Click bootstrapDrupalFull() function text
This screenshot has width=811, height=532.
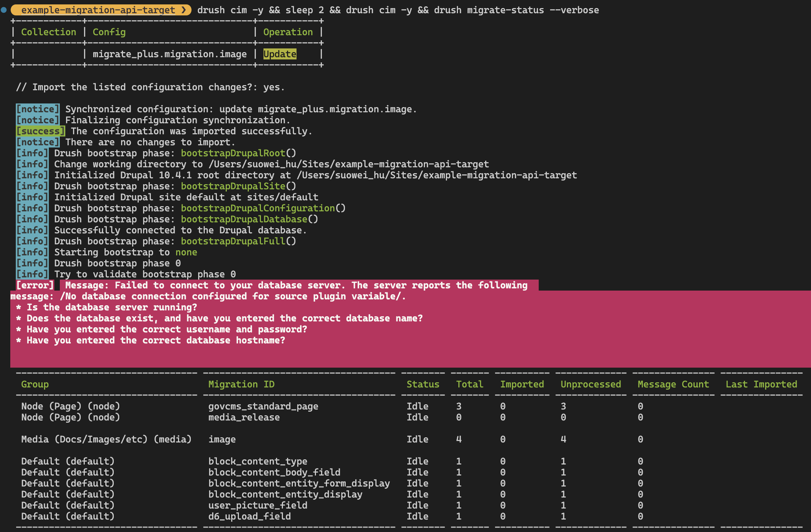pos(238,241)
